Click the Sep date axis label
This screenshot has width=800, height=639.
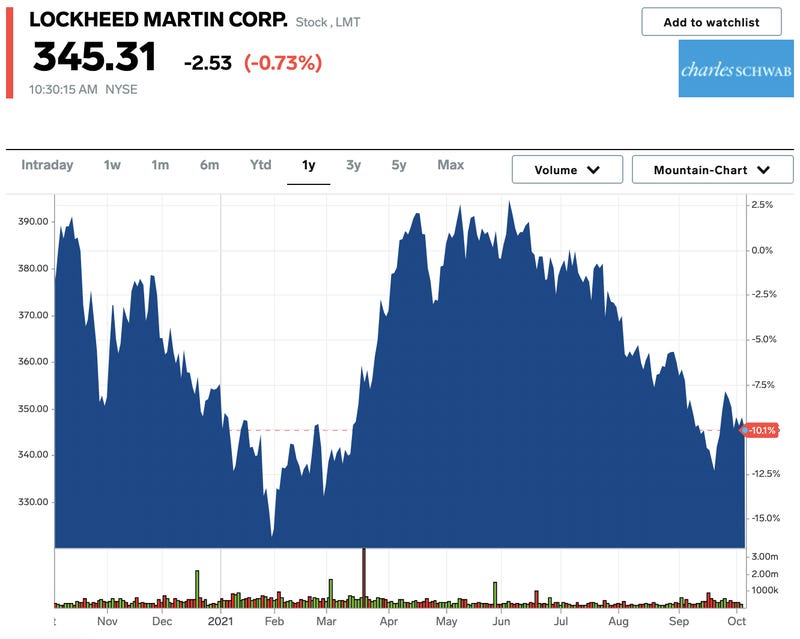tap(679, 622)
